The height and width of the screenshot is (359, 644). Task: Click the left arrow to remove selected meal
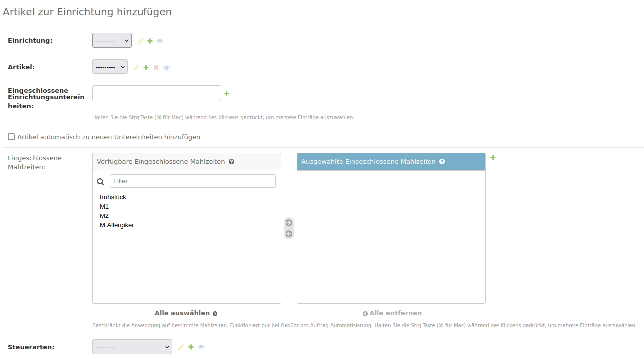(289, 234)
